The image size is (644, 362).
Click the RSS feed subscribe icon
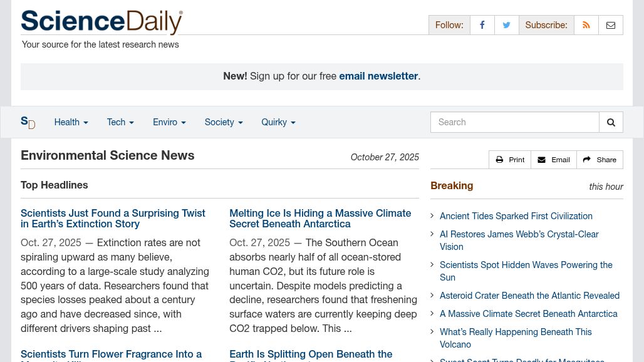(586, 25)
